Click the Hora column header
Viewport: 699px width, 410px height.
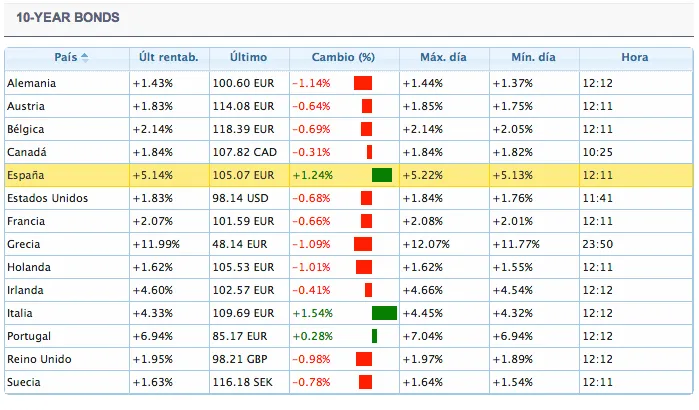coord(633,58)
